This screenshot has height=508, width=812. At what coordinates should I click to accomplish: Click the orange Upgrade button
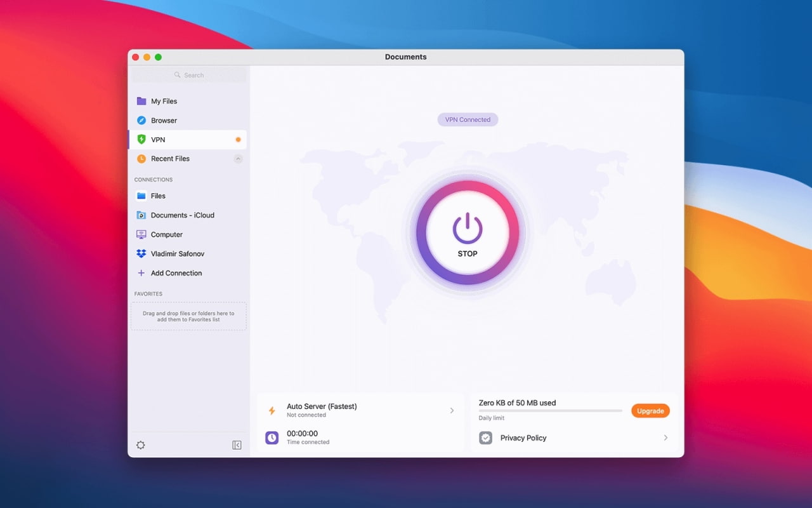[x=650, y=411]
